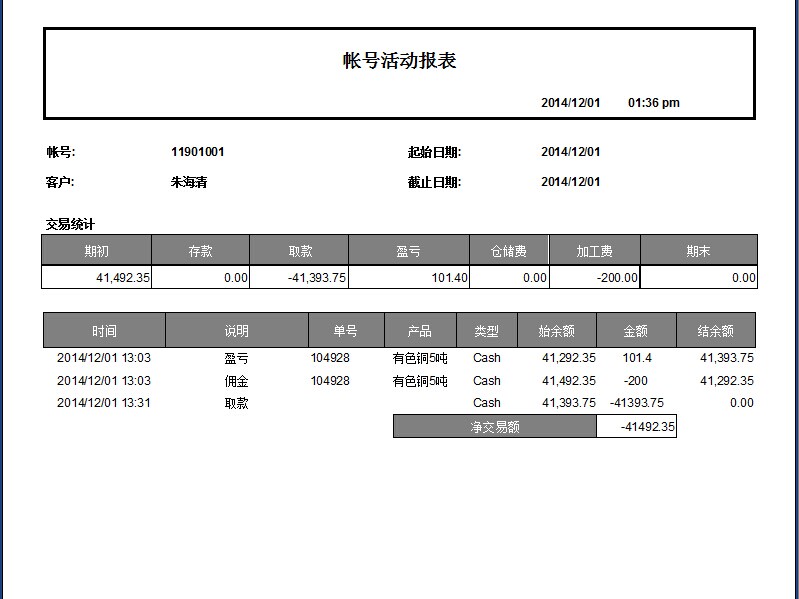Click the 帐号活动报表 report title

click(x=399, y=61)
